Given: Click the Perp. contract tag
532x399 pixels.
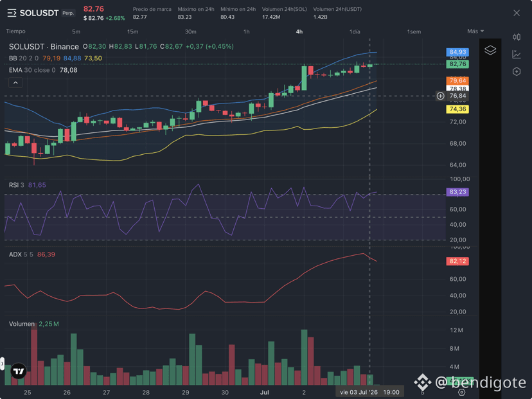Looking at the screenshot, I should pos(68,13).
